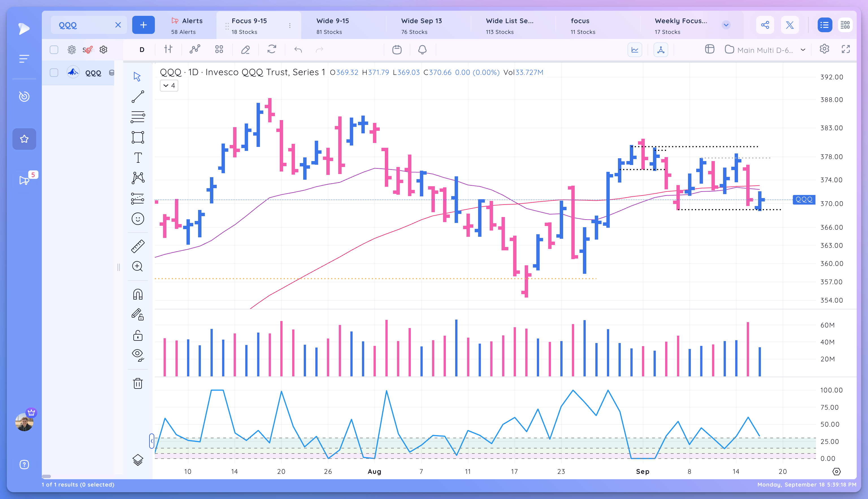Change the D timeframe interval

click(x=142, y=50)
